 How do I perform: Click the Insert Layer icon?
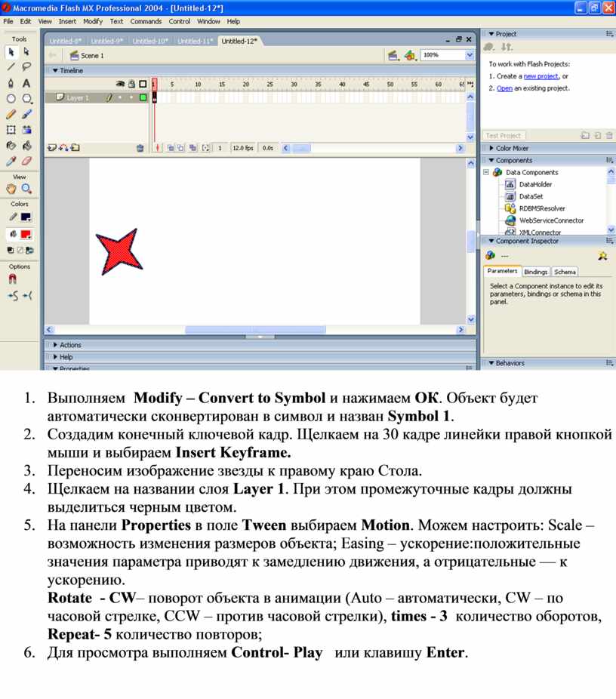51,147
